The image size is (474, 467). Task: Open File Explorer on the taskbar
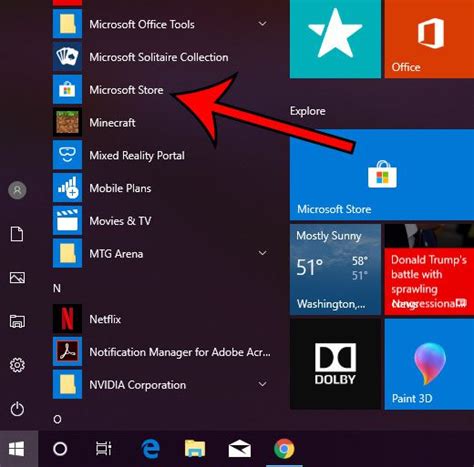[195, 449]
